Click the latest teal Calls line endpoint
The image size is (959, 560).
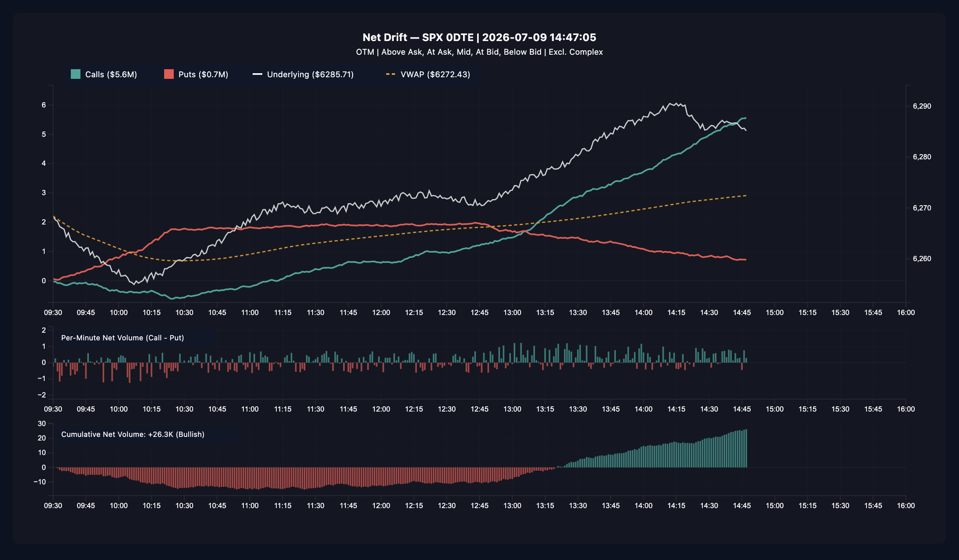click(745, 118)
